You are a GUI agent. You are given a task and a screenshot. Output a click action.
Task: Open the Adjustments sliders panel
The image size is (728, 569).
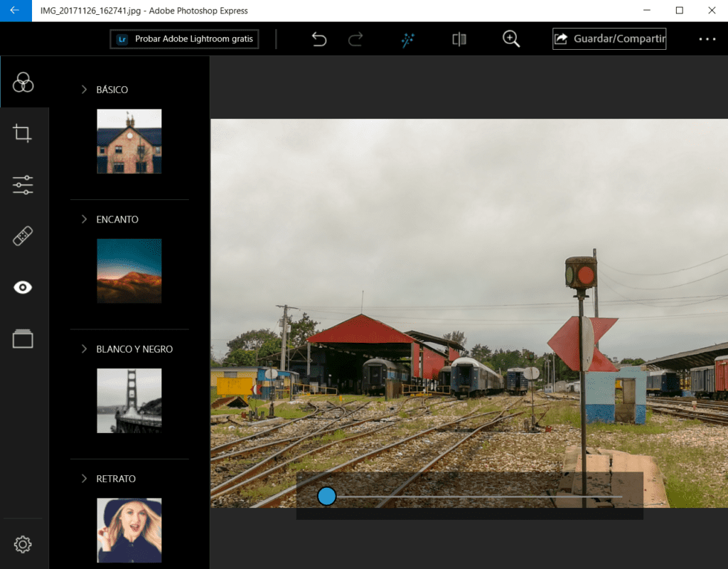pos(23,185)
